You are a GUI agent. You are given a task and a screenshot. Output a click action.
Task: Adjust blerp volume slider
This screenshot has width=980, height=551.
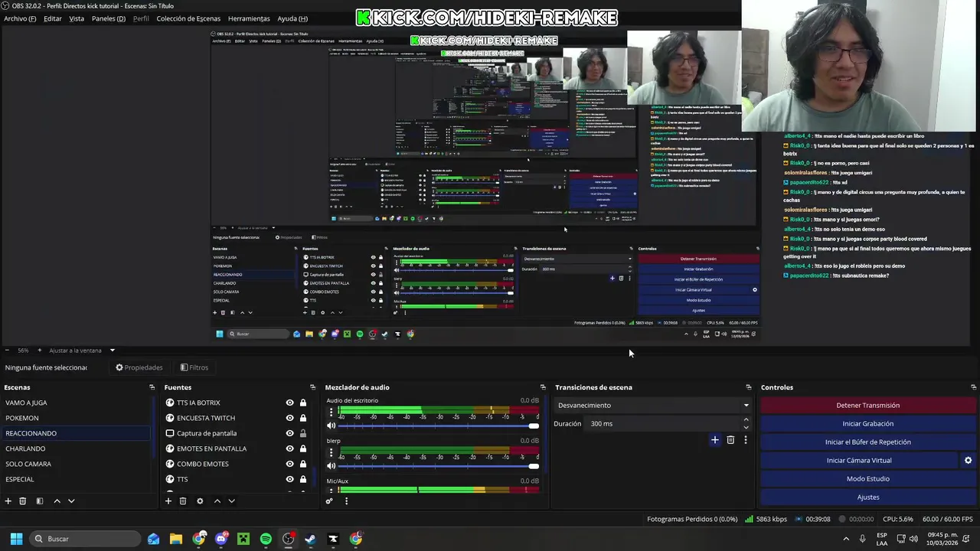tap(439, 466)
